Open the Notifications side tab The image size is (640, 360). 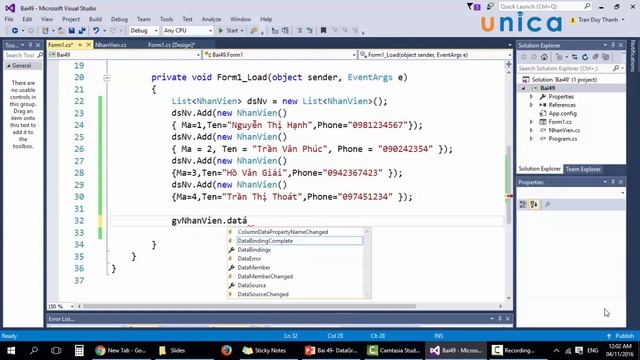633,56
